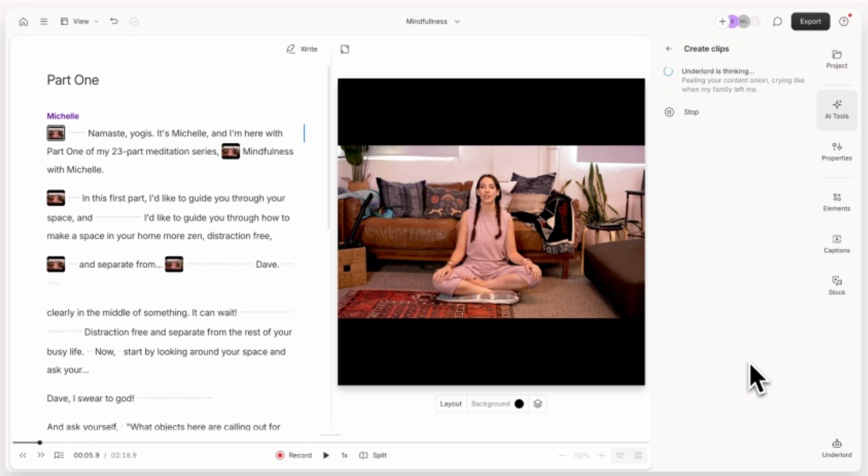868x476 pixels.
Task: Open the comments speech bubble
Action: (x=777, y=22)
